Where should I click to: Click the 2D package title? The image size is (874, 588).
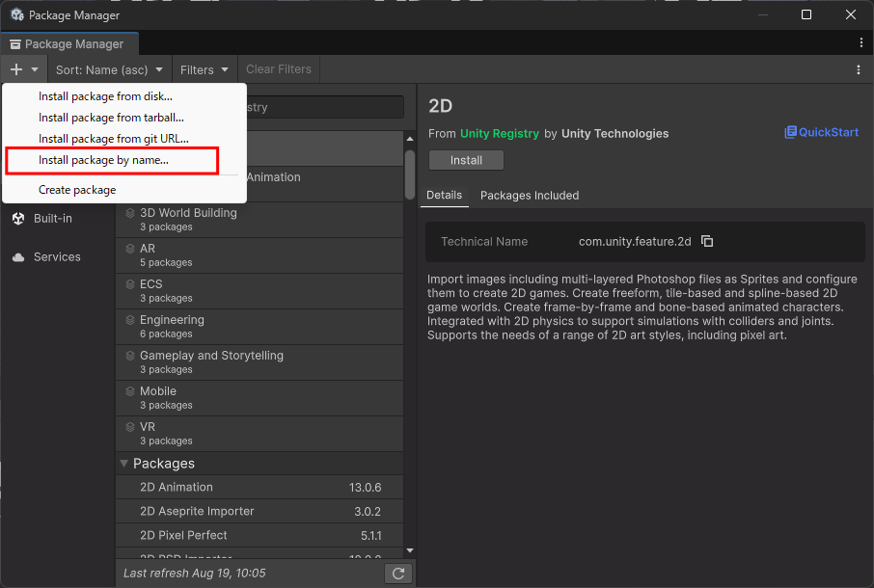pyautogui.click(x=440, y=106)
